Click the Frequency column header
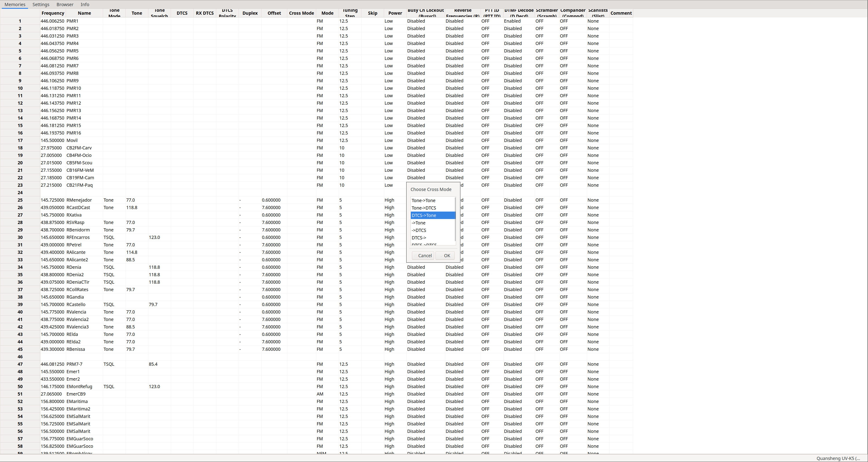The height and width of the screenshot is (462, 868). (52, 13)
